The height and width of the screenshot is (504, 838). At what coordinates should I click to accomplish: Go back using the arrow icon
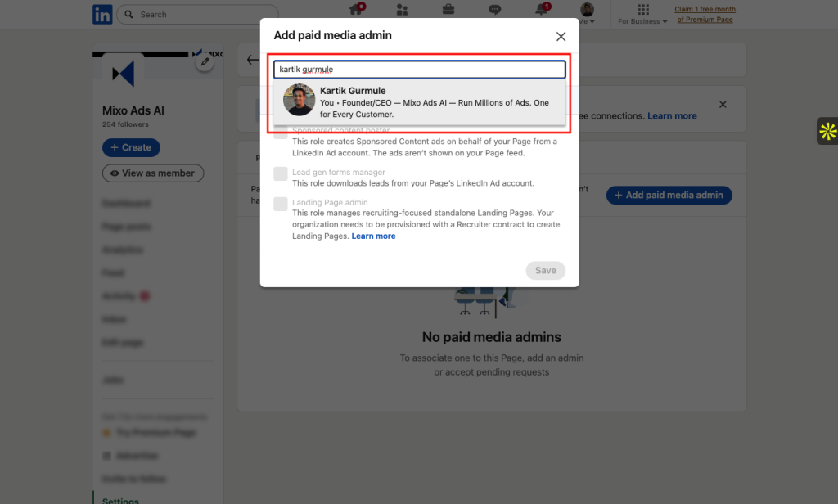pyautogui.click(x=253, y=60)
